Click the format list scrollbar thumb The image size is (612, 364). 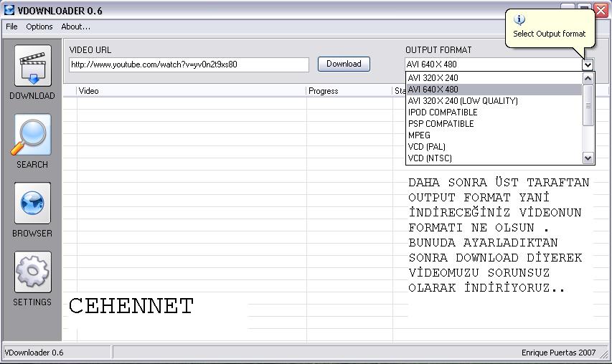(x=588, y=105)
